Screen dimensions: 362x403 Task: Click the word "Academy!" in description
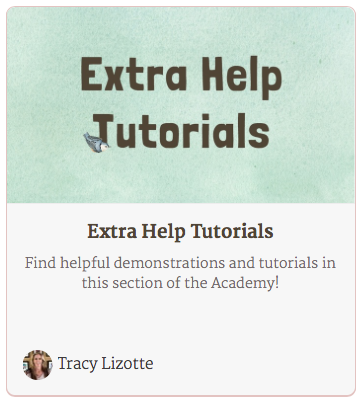(x=245, y=283)
